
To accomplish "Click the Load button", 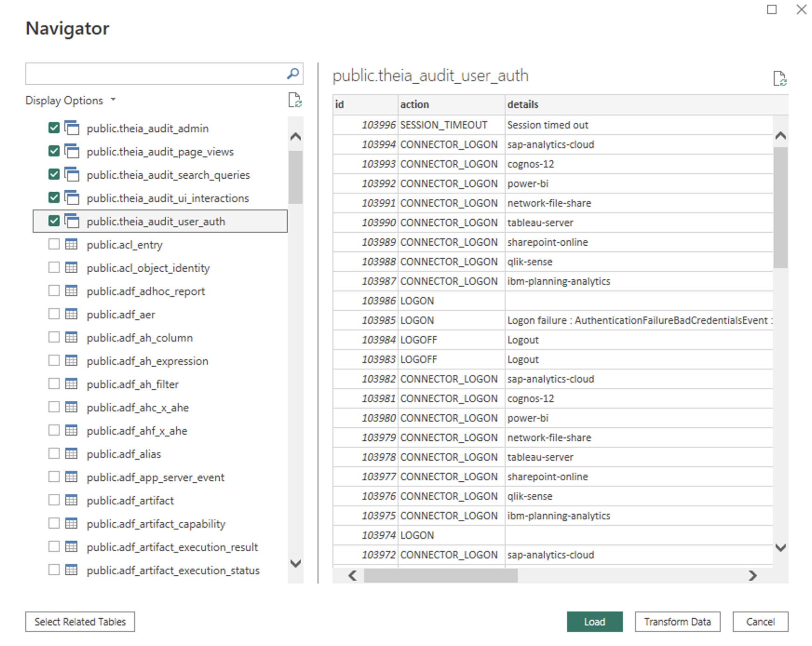I will coord(595,622).
